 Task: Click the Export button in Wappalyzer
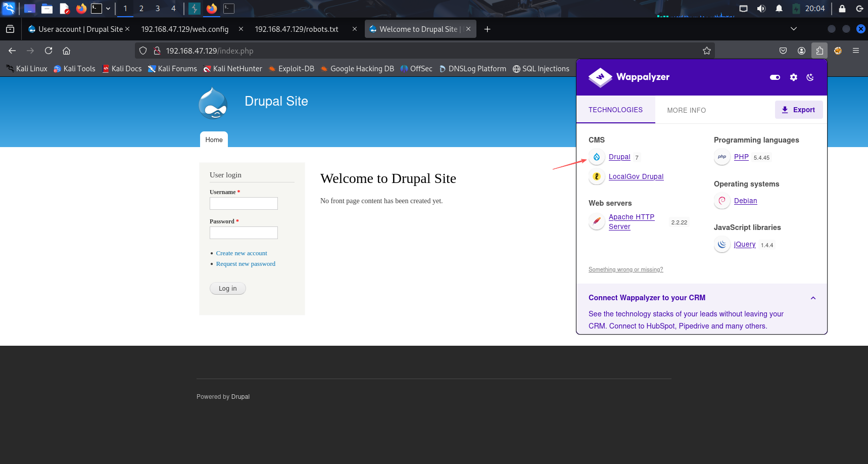tap(798, 110)
